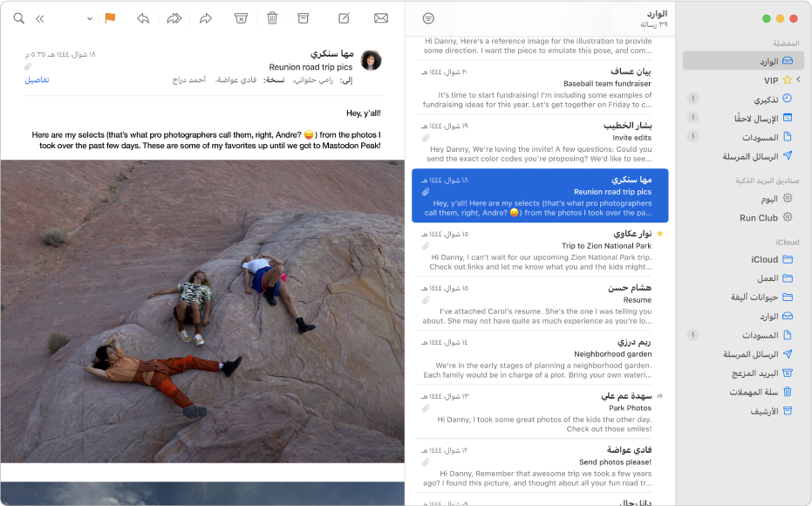Select Send photos please! email
Viewport: 812px width, 506px height.
coord(540,466)
